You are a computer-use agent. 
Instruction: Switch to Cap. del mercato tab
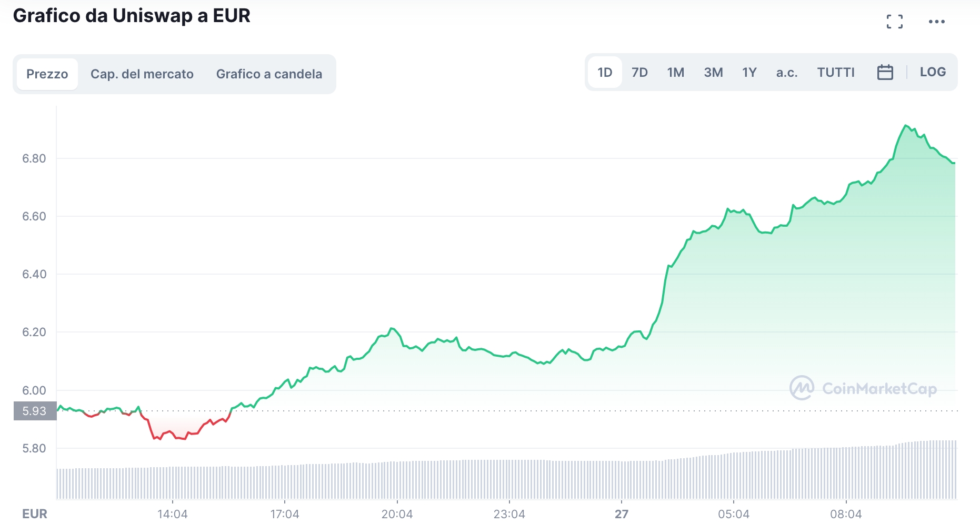(142, 74)
